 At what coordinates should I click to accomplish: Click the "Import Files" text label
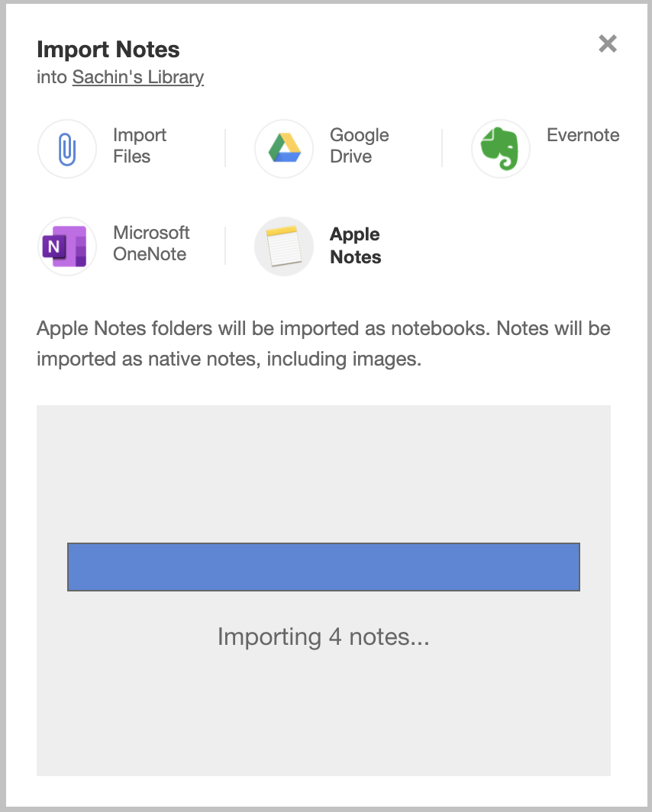point(139,146)
